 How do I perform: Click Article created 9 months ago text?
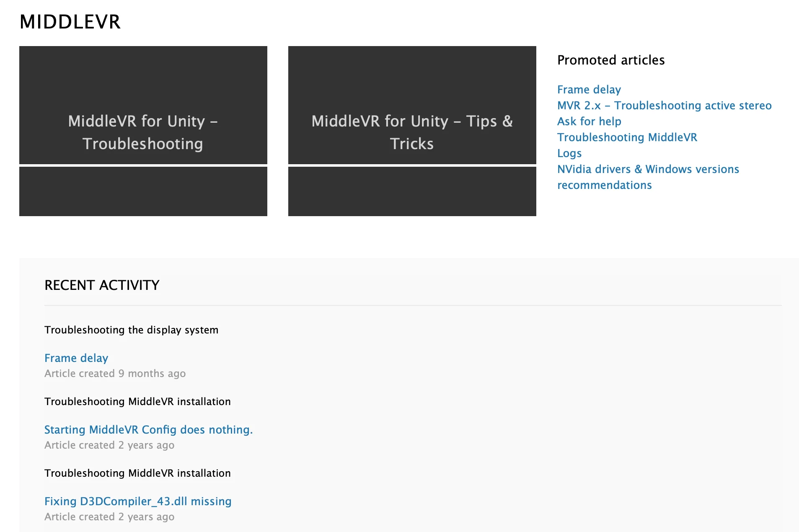115,374
